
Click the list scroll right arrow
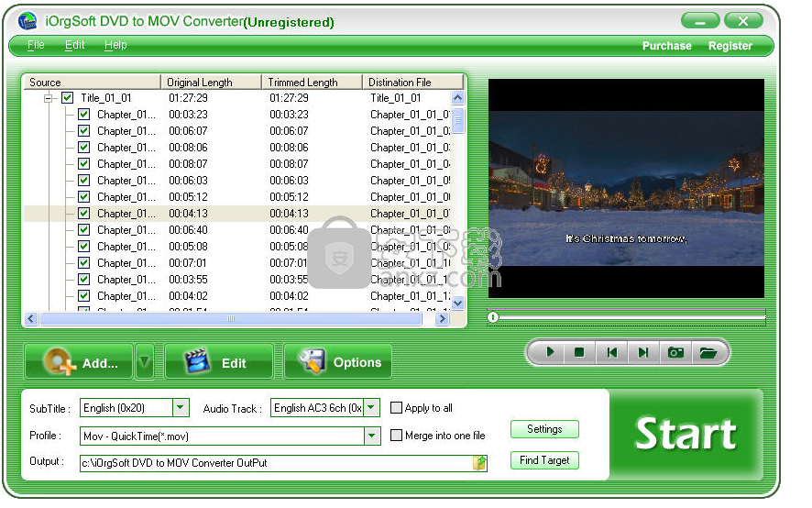pyautogui.click(x=442, y=318)
